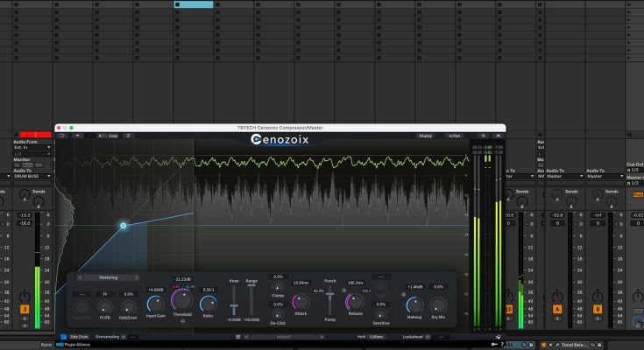The width and height of the screenshot is (644, 350).
Task: Toggle track activator 3
Action: tap(25, 309)
